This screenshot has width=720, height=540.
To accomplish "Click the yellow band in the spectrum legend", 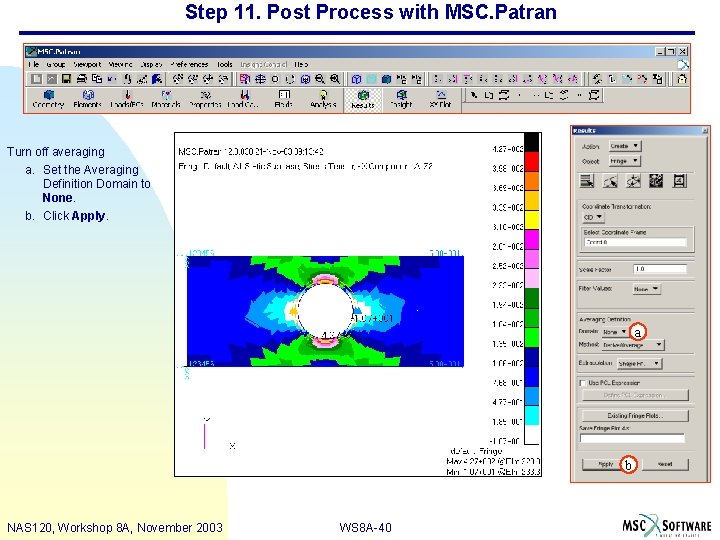I will [x=532, y=220].
